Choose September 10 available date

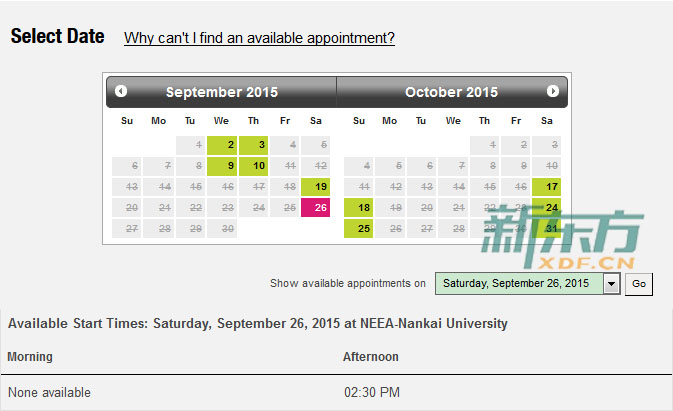[x=253, y=166]
